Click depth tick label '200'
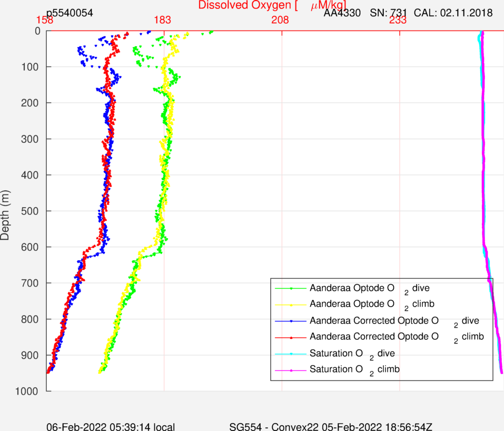The image size is (504, 431). [x=30, y=103]
